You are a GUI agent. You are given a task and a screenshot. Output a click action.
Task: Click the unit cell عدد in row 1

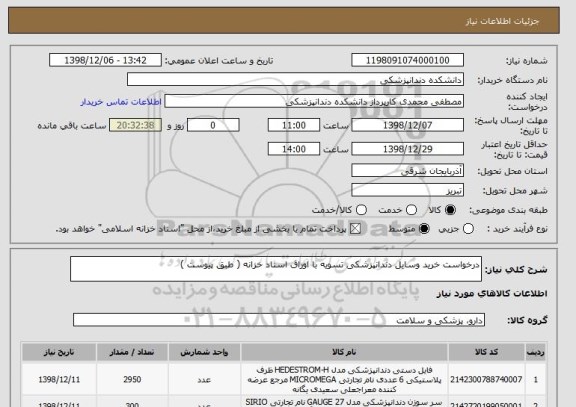[204, 379]
